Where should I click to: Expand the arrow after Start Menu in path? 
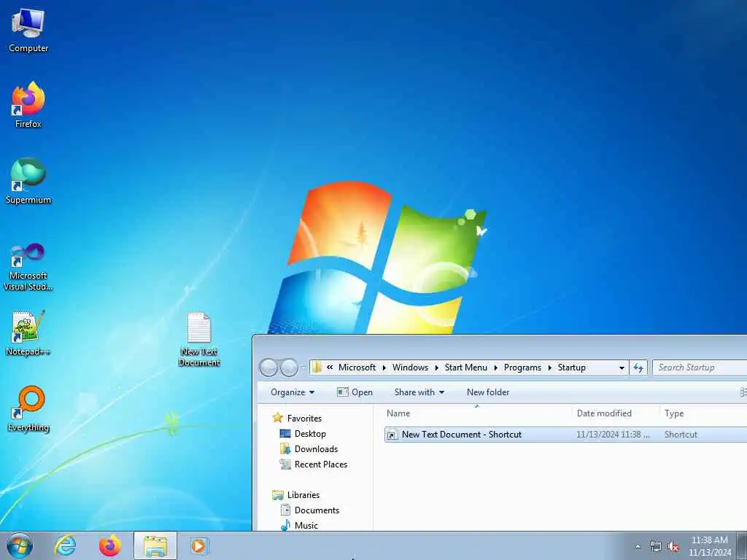(496, 367)
